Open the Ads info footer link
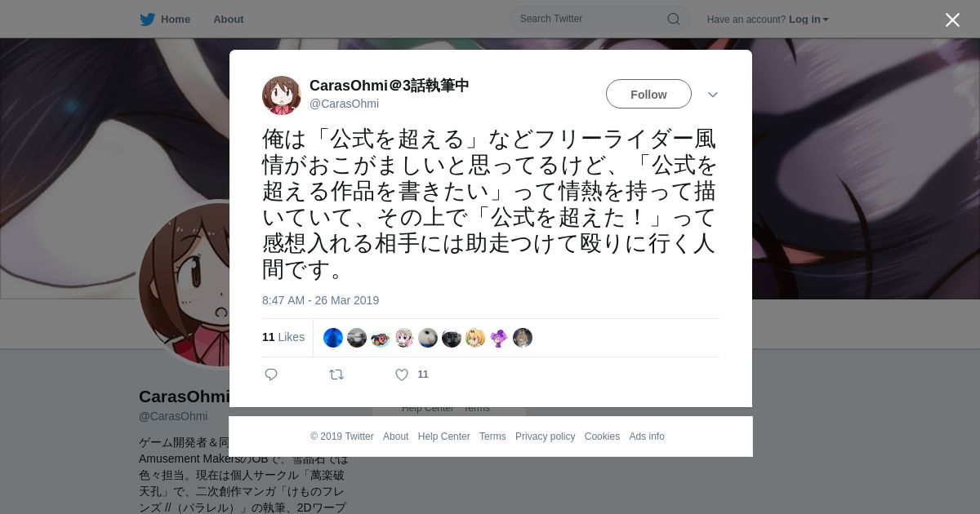Viewport: 980px width, 514px height. pyautogui.click(x=647, y=436)
